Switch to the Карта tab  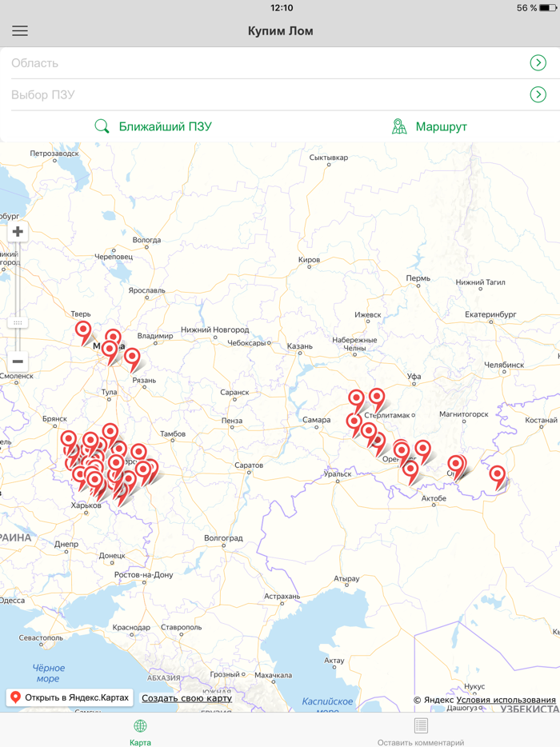point(140,731)
